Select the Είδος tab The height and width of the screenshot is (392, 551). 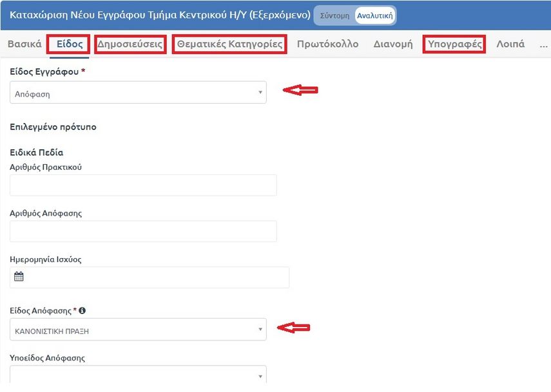coord(68,44)
